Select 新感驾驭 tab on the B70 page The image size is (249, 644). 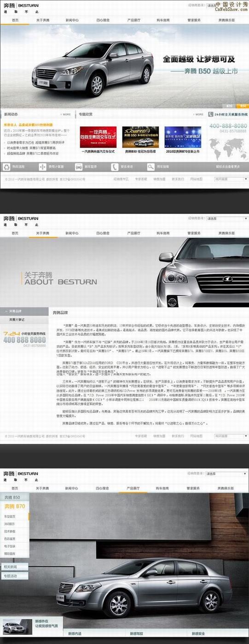click(137, 633)
